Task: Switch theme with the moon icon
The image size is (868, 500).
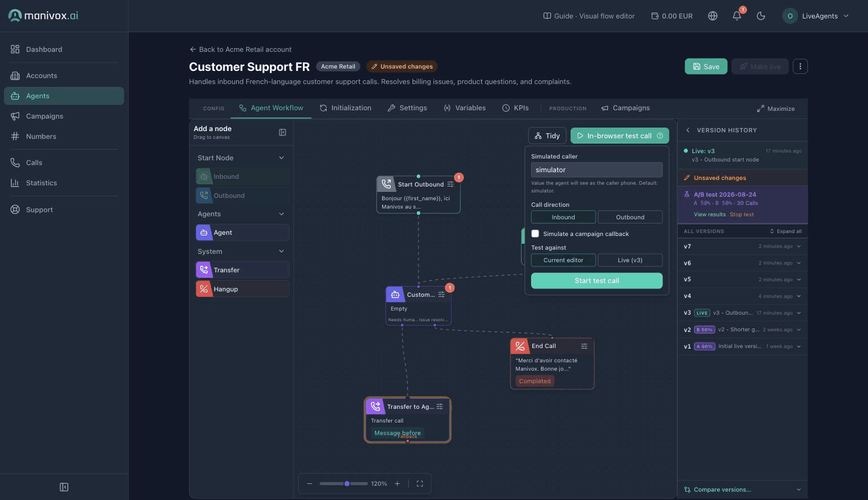Action: click(761, 16)
